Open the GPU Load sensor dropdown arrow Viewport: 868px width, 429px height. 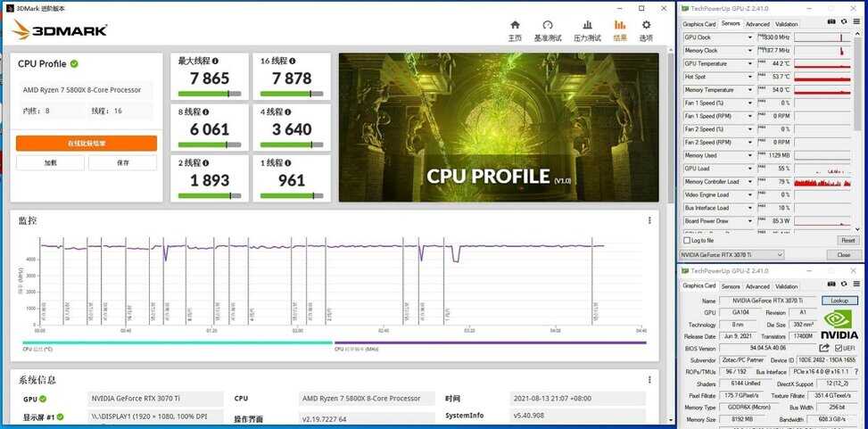(x=750, y=169)
